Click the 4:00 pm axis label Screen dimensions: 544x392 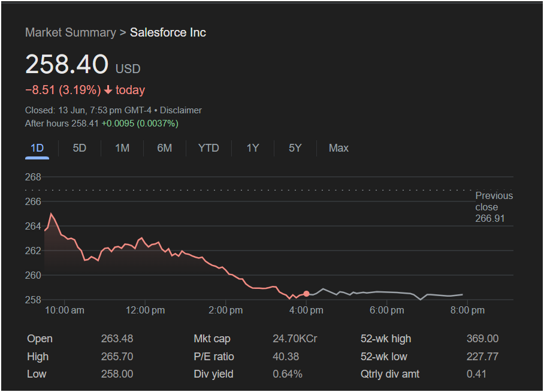(x=306, y=310)
